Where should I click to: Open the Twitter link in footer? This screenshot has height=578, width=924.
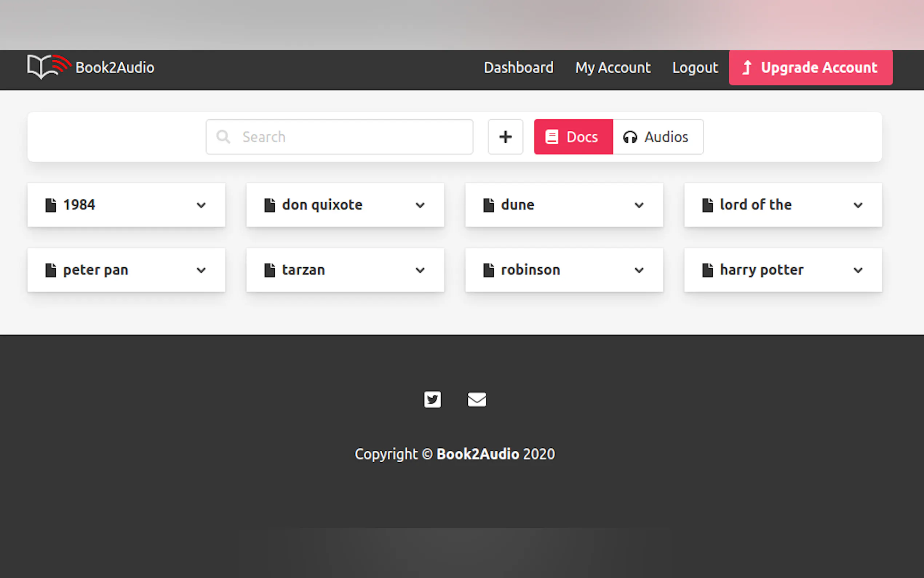point(432,400)
